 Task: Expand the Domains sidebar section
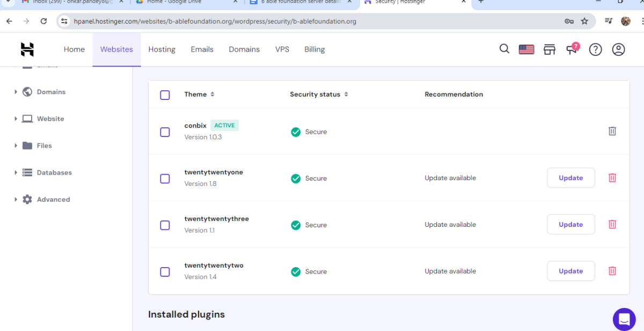[51, 92]
